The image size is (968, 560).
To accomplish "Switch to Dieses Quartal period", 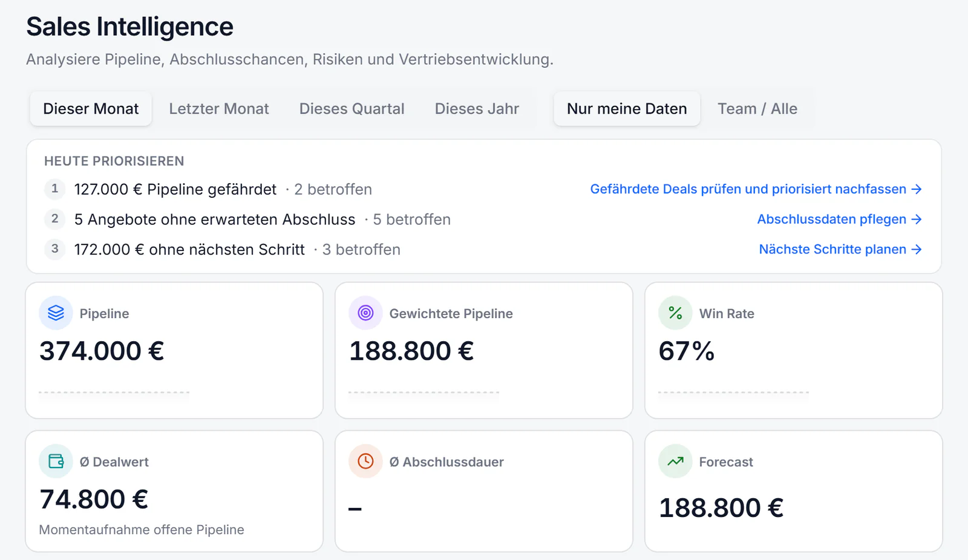I will (352, 109).
